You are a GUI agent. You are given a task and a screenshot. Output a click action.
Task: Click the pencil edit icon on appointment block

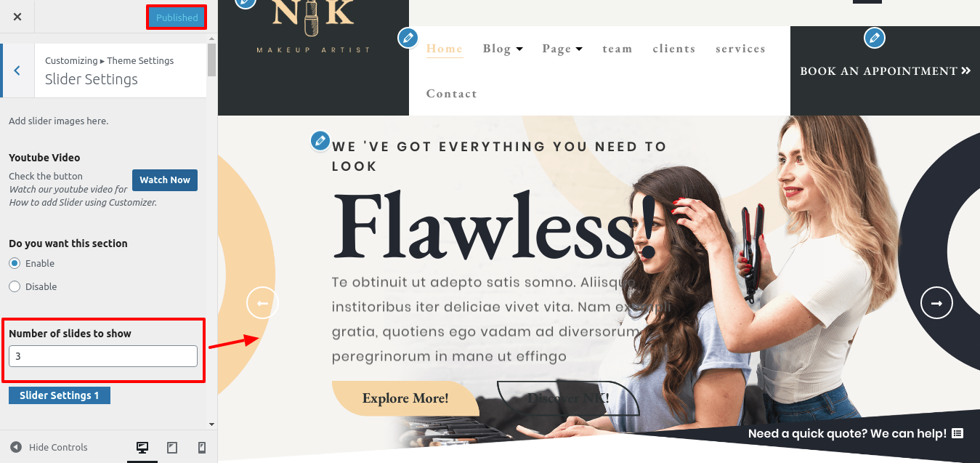(x=875, y=38)
